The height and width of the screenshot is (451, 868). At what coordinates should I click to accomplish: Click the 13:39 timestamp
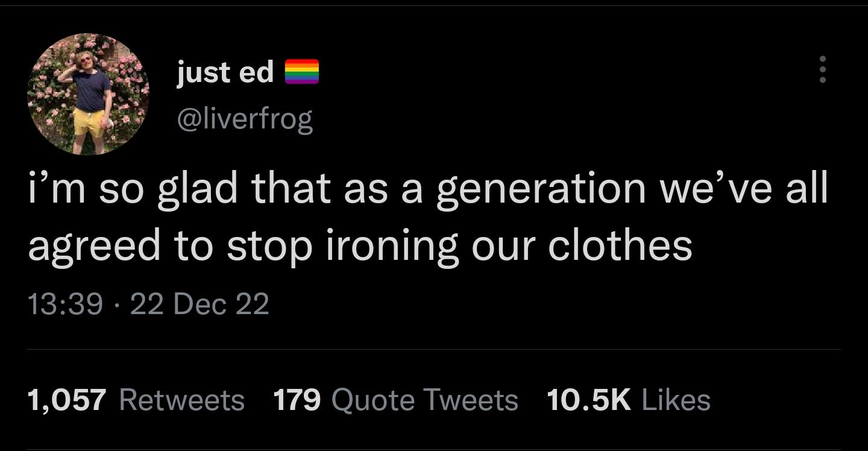pos(65,303)
